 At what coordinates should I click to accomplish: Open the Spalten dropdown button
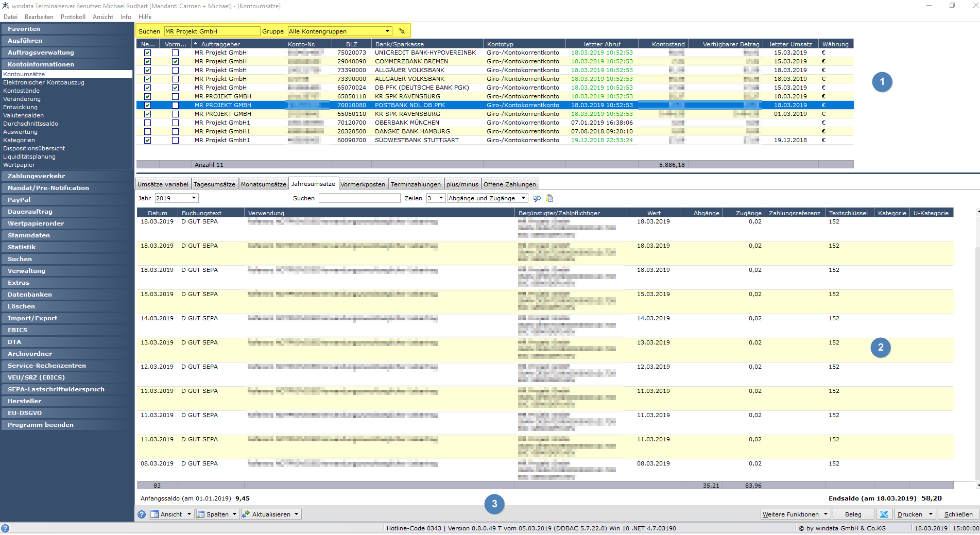pyautogui.click(x=217, y=514)
